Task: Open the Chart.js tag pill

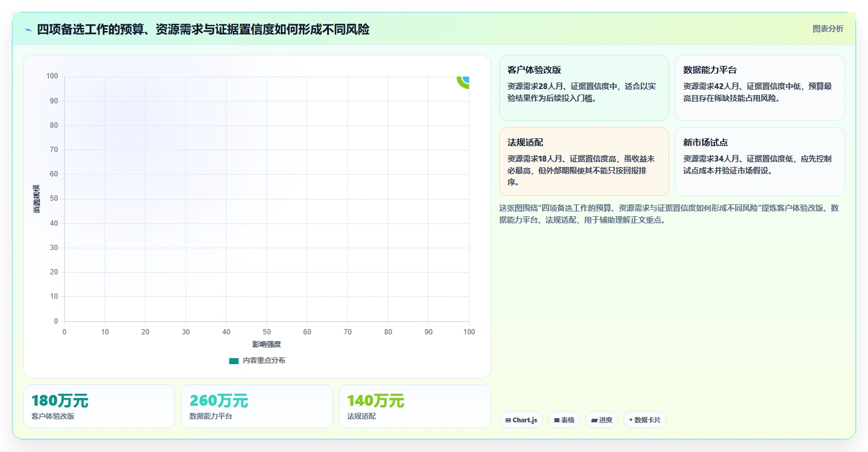Action: pos(521,420)
